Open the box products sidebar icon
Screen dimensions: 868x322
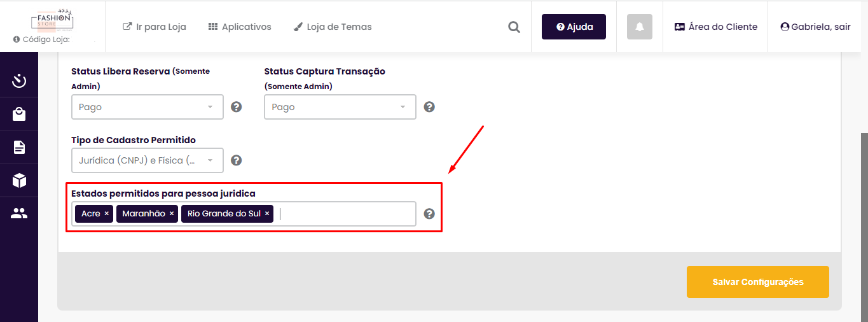[19, 181]
